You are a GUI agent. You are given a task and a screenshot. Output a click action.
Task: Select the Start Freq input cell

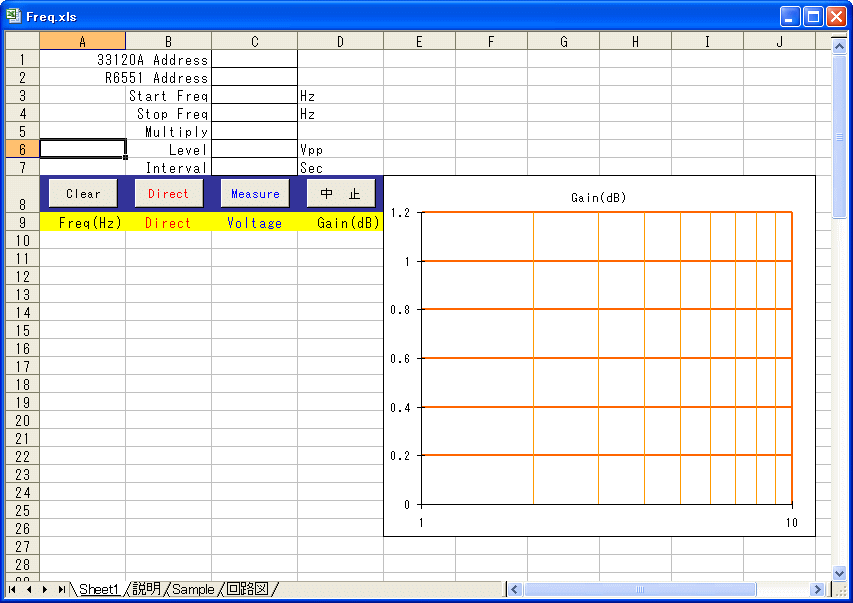click(x=255, y=95)
